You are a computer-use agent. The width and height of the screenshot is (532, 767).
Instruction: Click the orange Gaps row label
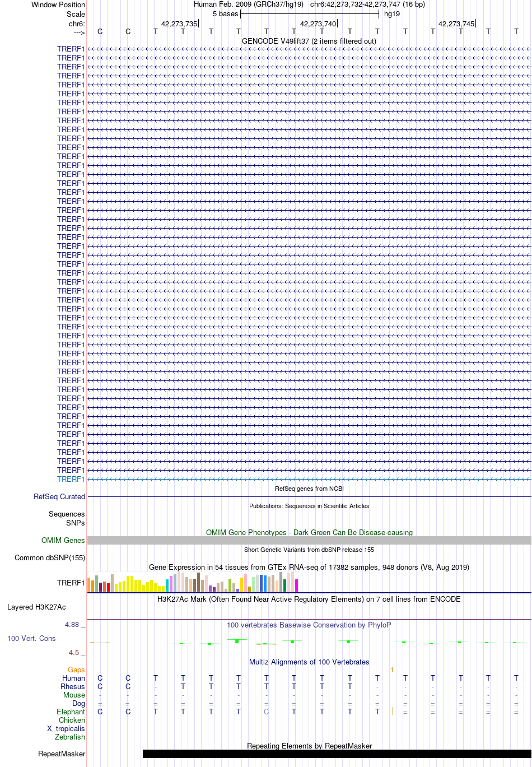point(76,670)
